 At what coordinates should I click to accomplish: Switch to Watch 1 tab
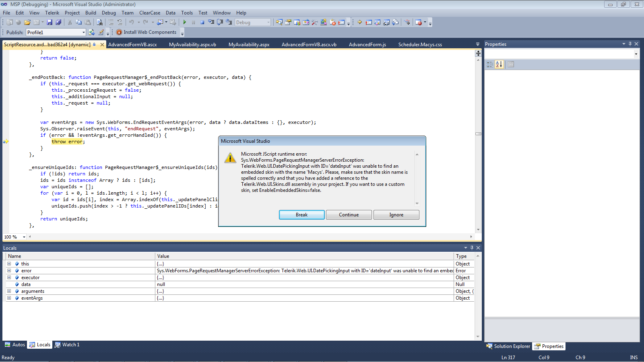click(67, 345)
